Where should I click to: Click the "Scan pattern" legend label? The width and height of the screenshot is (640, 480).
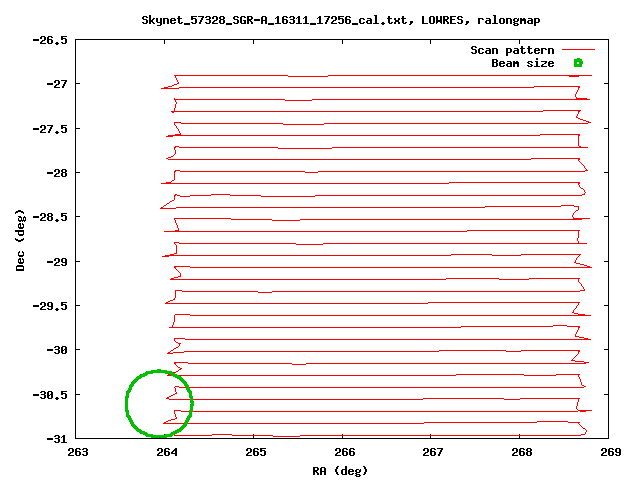[512, 49]
